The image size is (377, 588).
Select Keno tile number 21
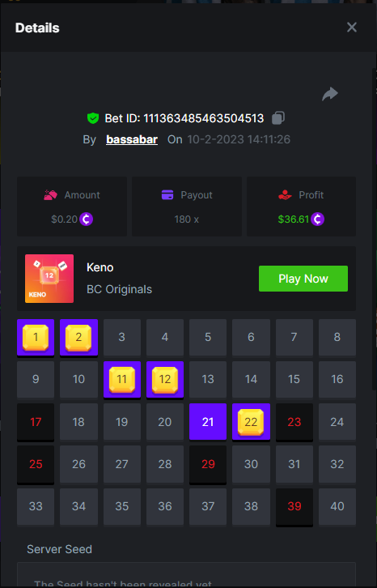click(x=208, y=422)
